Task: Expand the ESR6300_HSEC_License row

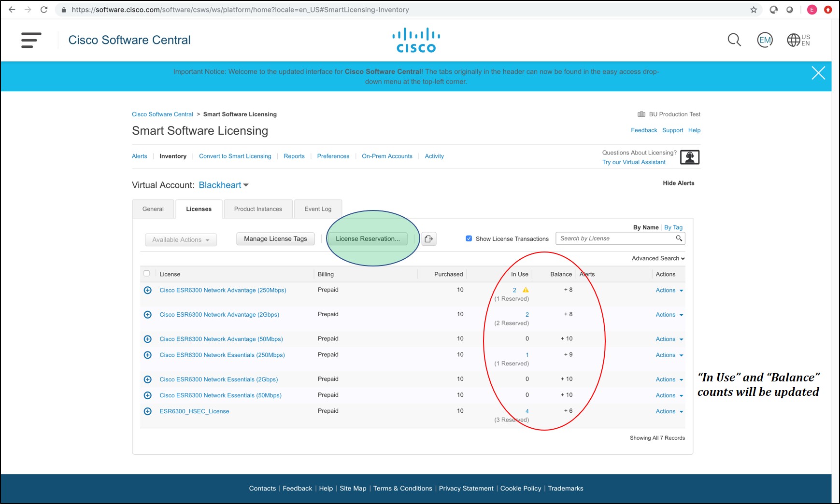Action: [x=148, y=411]
